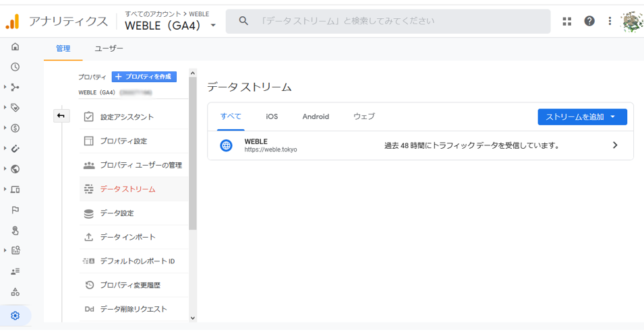This screenshot has width=644, height=336.
Task: Expand the Demographics section arrow
Action: [x=5, y=168]
